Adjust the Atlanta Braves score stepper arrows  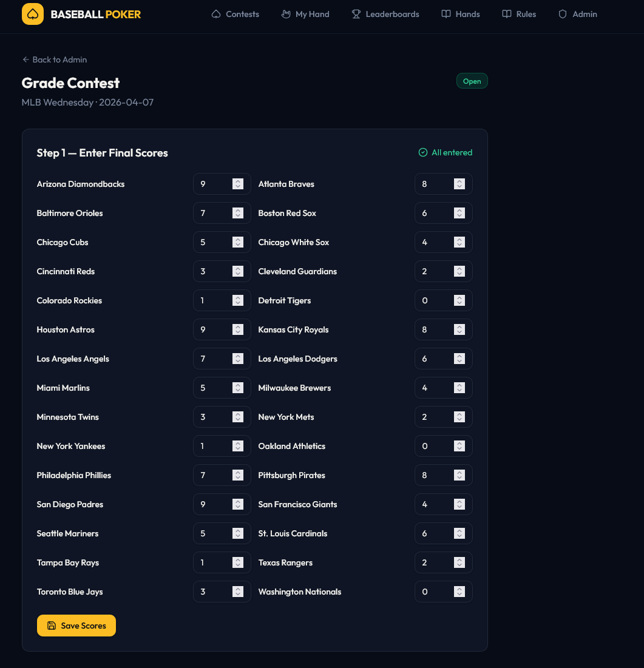pyautogui.click(x=459, y=184)
